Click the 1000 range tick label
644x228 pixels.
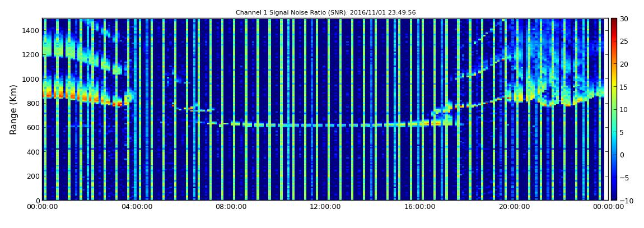click(31, 79)
